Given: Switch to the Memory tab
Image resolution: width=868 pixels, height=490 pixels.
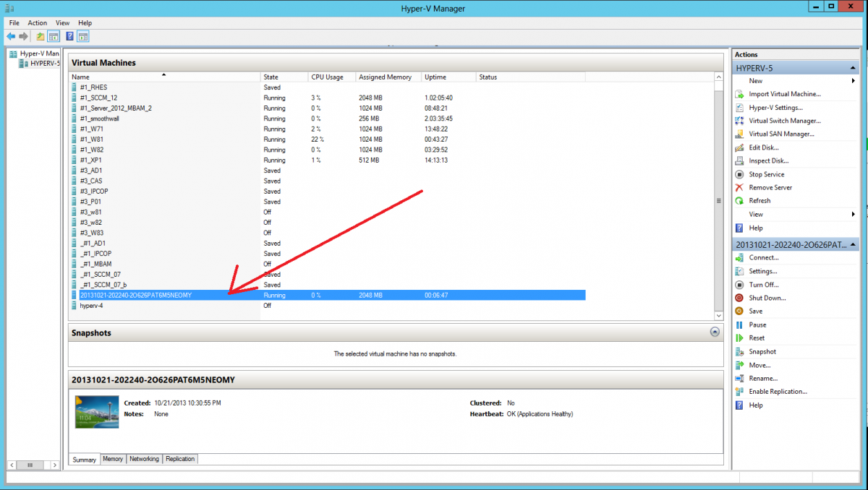Looking at the screenshot, I should point(113,459).
